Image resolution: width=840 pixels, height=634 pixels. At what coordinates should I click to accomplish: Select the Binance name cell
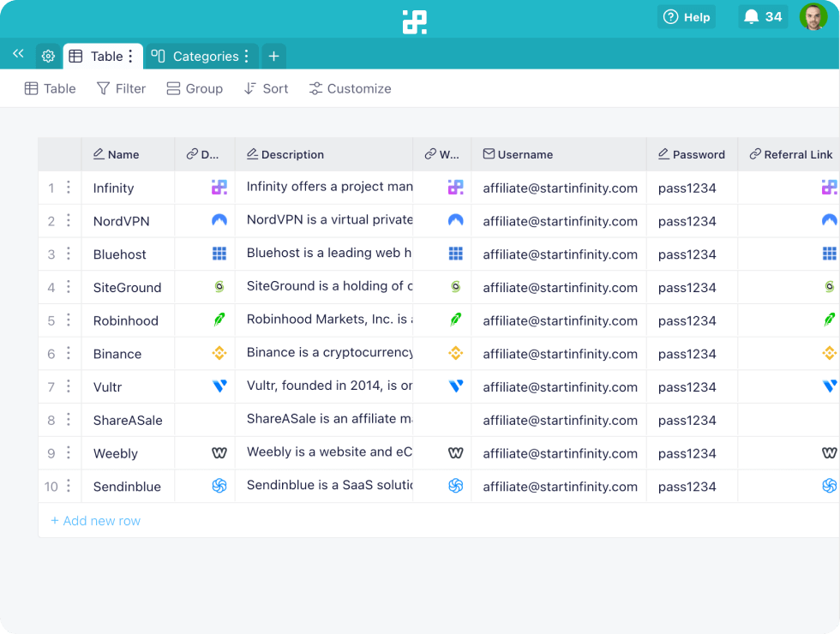(128, 353)
